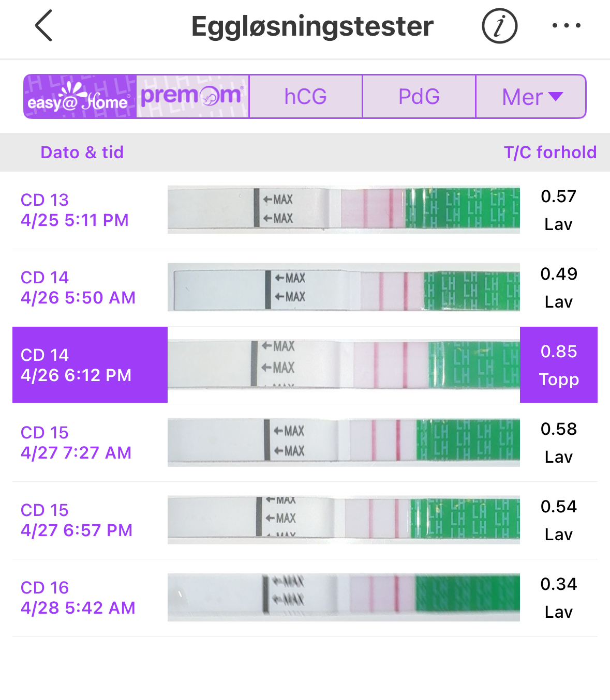Switch to the Premom tab

pos(192,97)
